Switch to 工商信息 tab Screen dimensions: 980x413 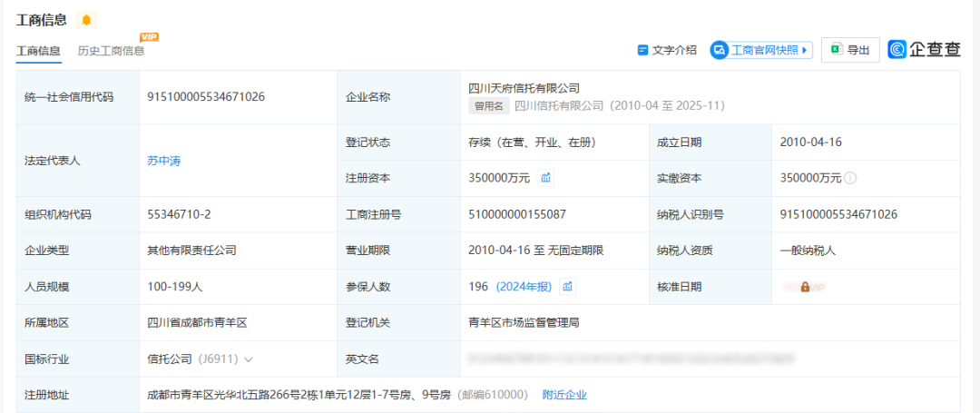tap(38, 51)
